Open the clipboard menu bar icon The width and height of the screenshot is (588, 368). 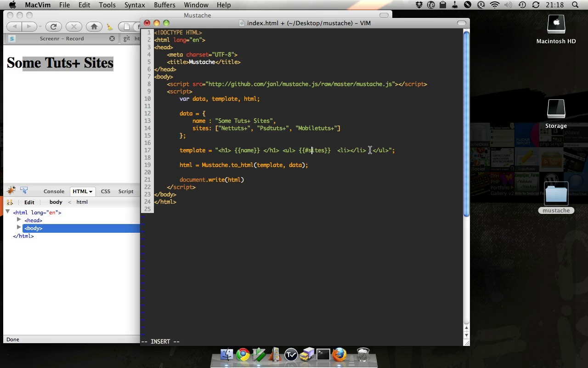(x=443, y=5)
